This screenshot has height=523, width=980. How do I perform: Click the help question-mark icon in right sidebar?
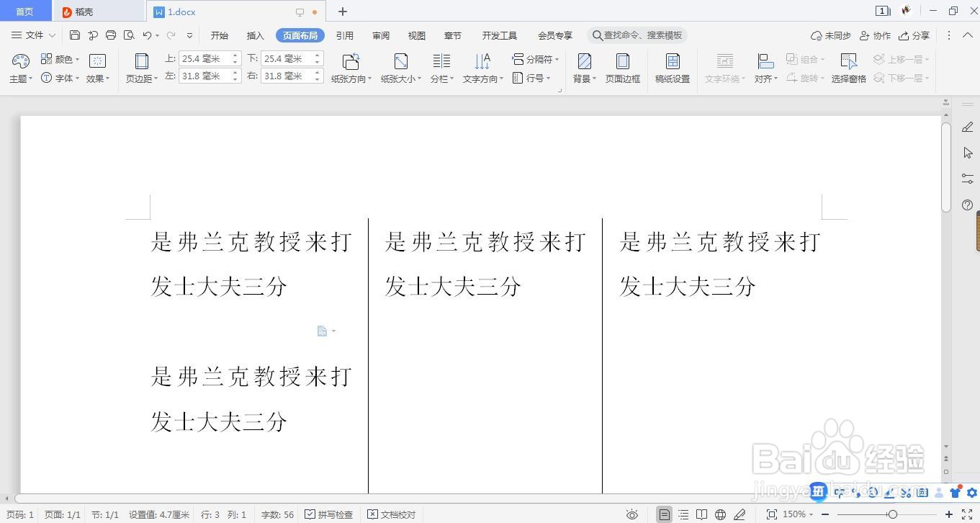pos(967,205)
